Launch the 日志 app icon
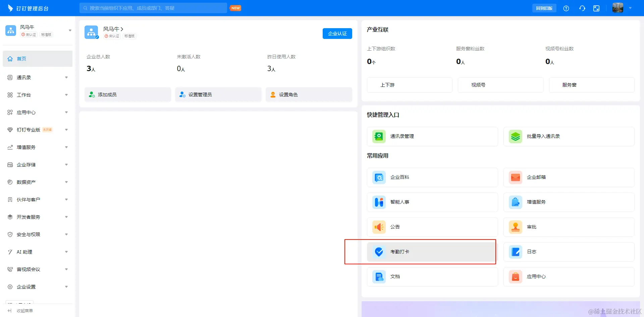644x317 pixels. [516, 252]
